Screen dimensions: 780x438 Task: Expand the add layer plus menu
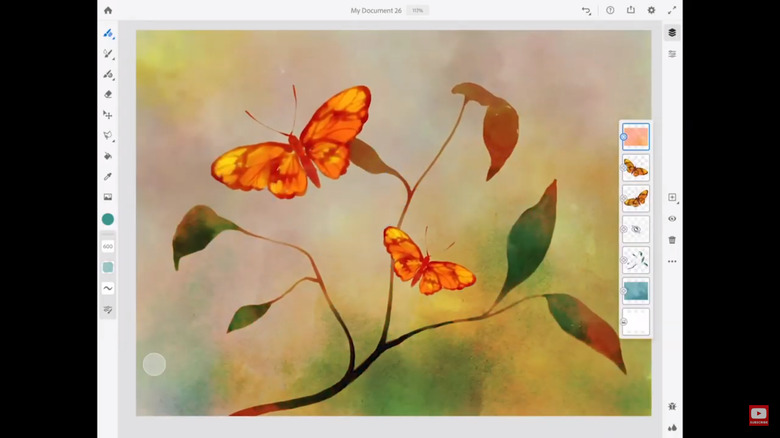(x=673, y=198)
